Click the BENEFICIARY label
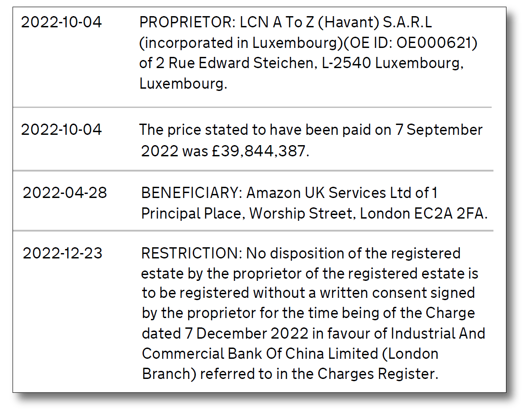This screenshot has width=532, height=417. tap(192, 193)
